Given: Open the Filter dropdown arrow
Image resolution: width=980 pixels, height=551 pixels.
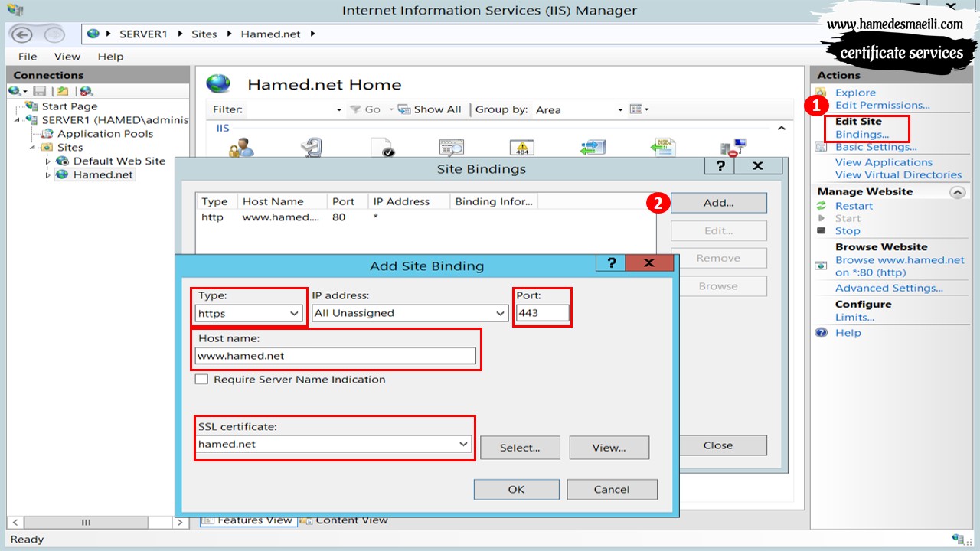Looking at the screenshot, I should pyautogui.click(x=339, y=109).
